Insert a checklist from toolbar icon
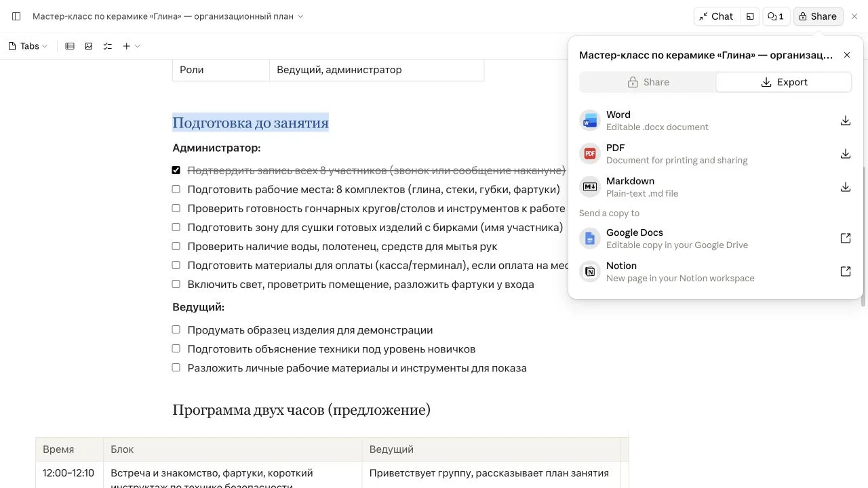 pyautogui.click(x=108, y=46)
